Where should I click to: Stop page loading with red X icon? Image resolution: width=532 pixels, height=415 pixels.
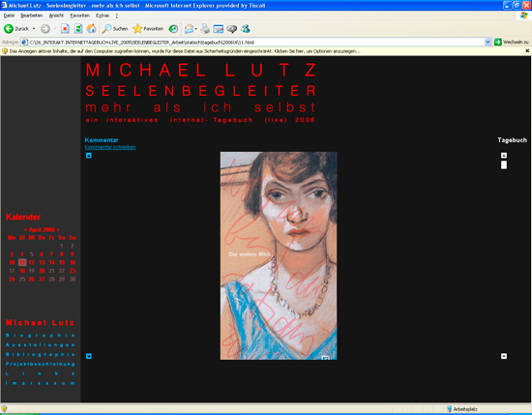point(65,29)
